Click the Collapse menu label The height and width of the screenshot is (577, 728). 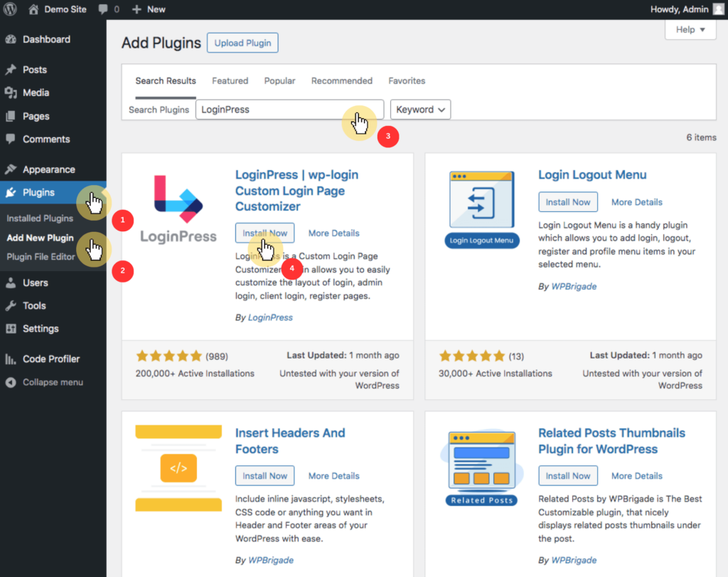point(53,382)
